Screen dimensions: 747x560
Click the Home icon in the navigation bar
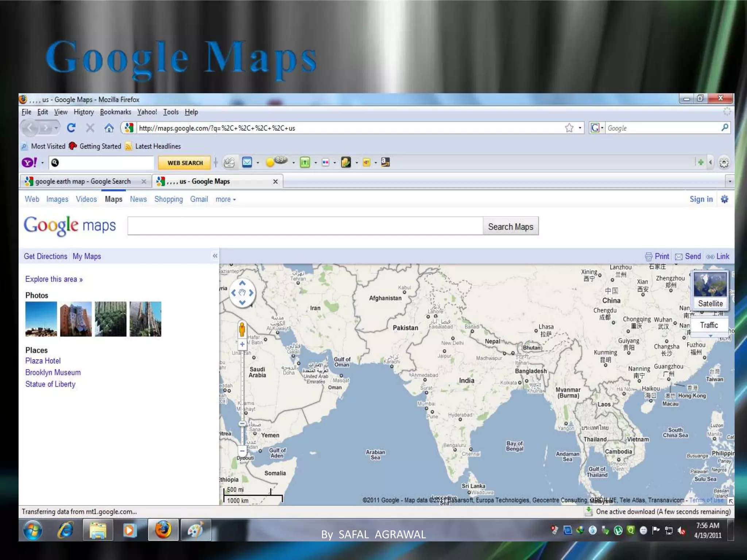coord(109,128)
